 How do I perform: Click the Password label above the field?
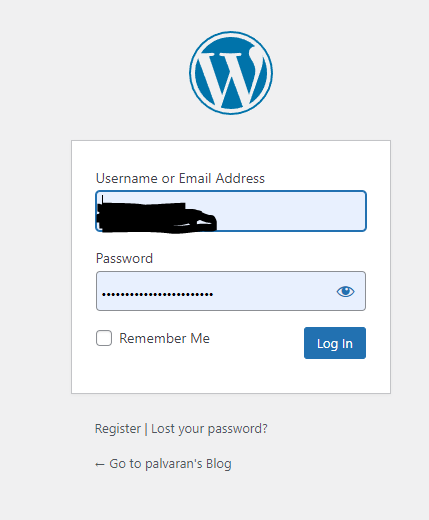pyautogui.click(x=124, y=258)
